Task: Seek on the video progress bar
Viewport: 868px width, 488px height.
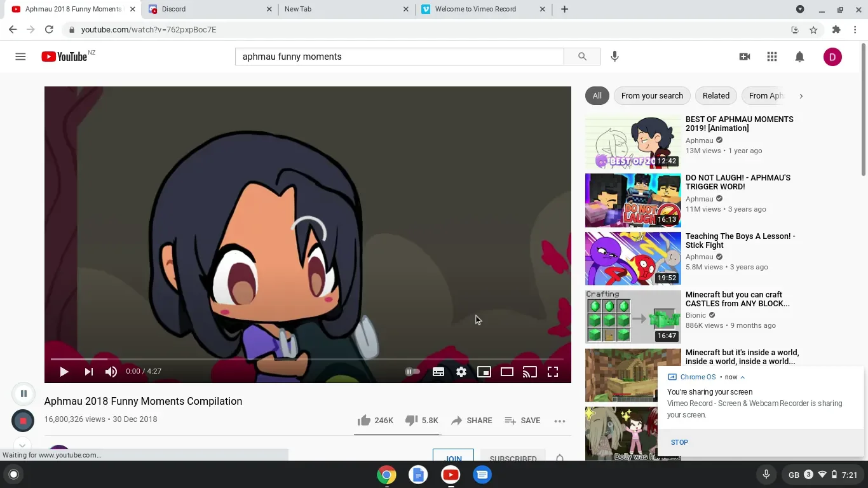Action: tap(308, 359)
